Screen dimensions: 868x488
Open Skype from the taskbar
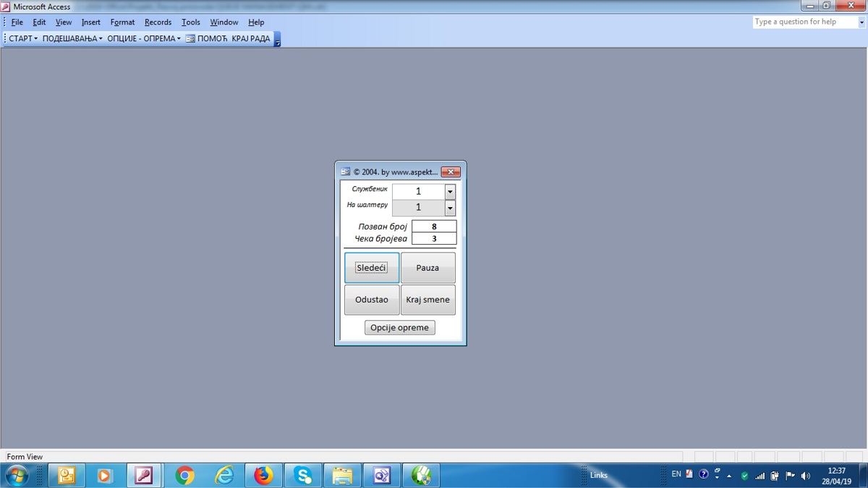(302, 476)
